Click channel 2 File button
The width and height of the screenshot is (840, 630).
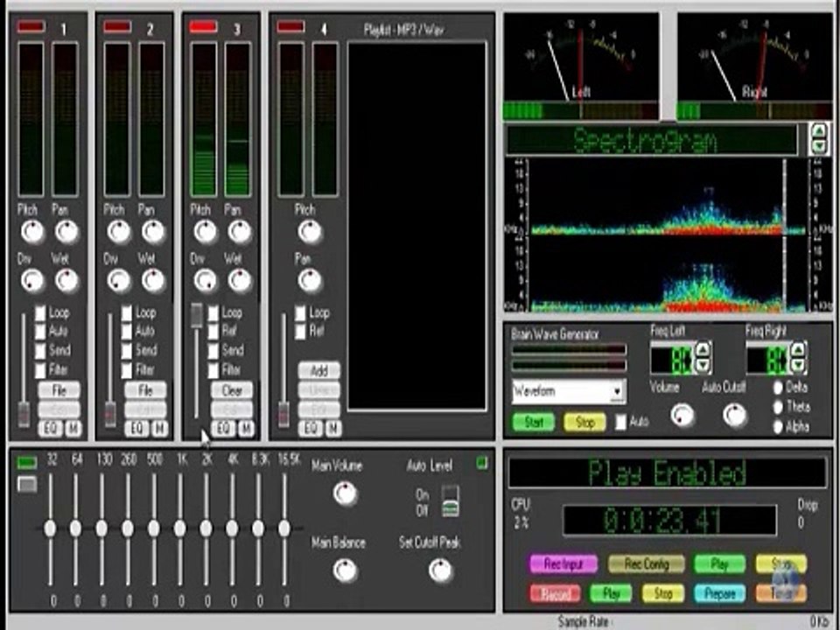pos(145,390)
